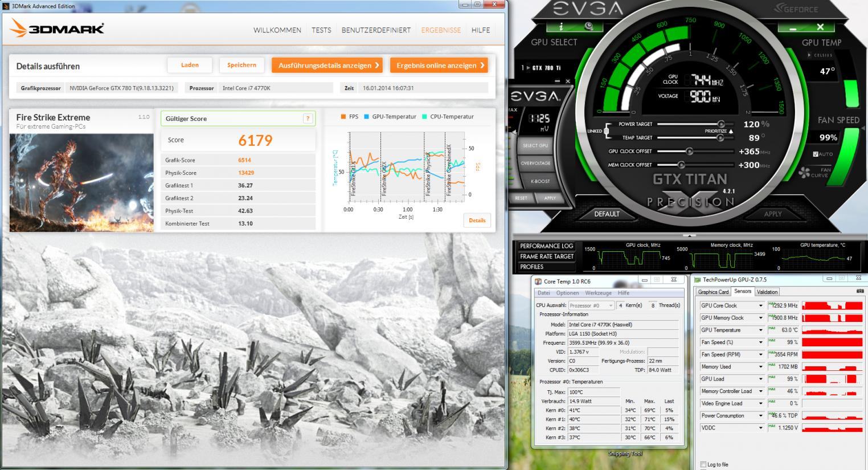Close the small EVGA voltage panel
The height and width of the screenshot is (470, 868).
click(567, 81)
